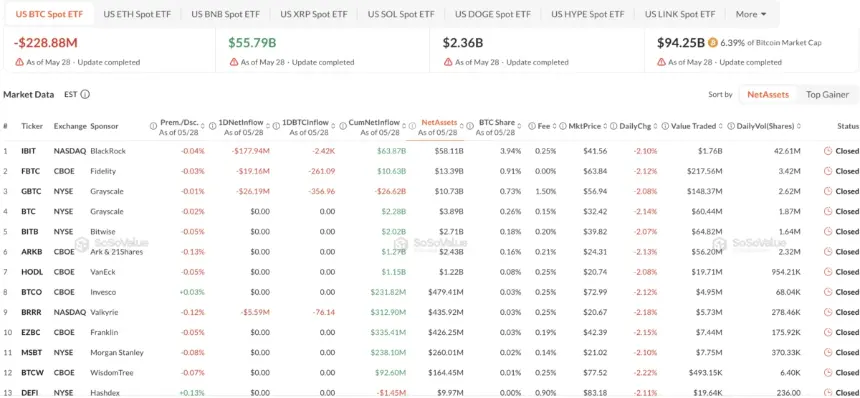Click the clock status icon for HODL
Viewport: 860px width, 398px height.
[828, 272]
